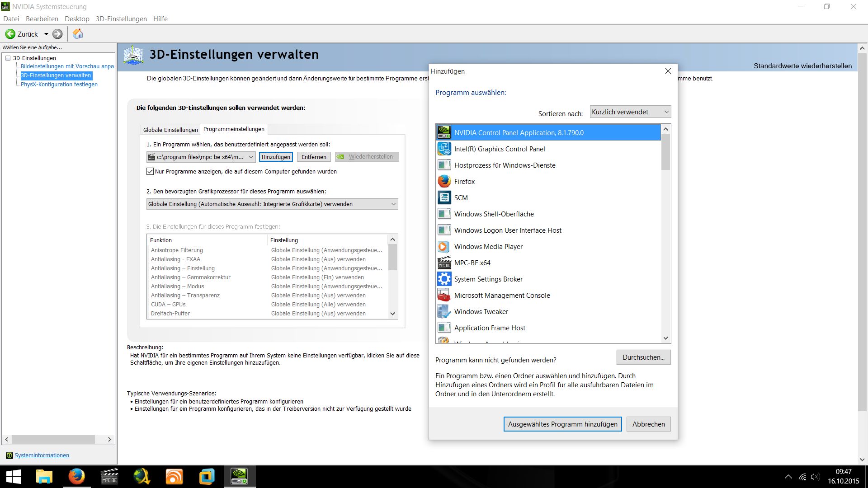The image size is (868, 488).
Task: Select Firefox icon in program list
Action: click(444, 182)
